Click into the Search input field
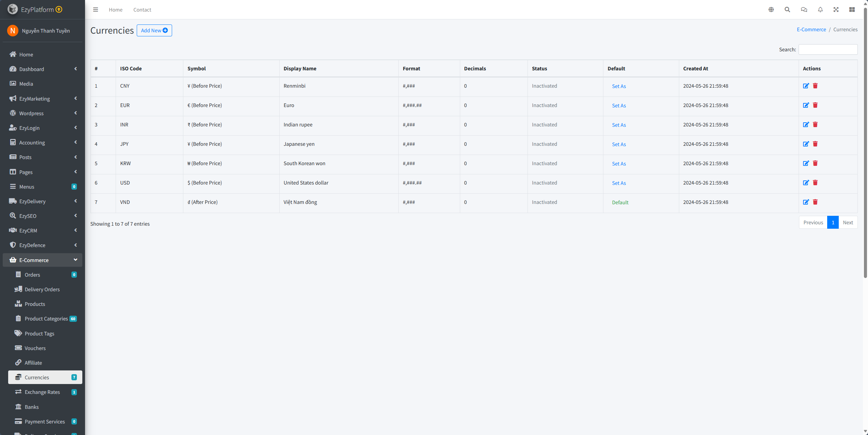Screen dimensions: 868x435 [x=828, y=49]
